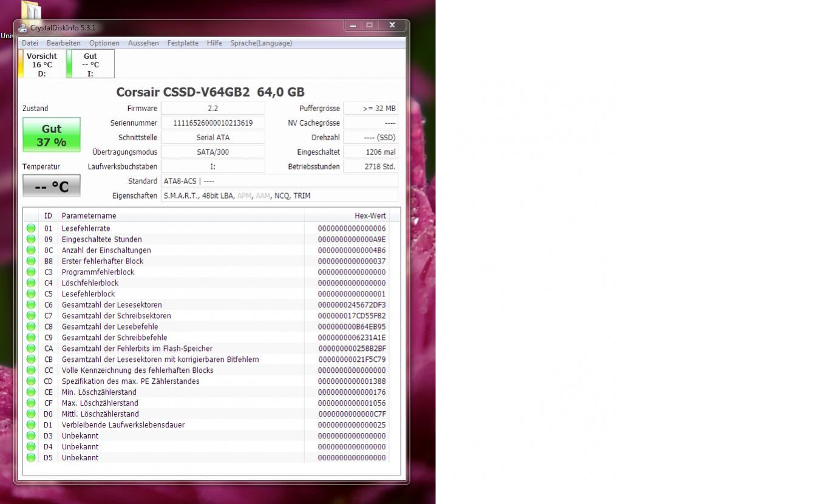The height and width of the screenshot is (504, 813).
Task: Click the Laufwerksbuchstaben field I:
Action: pyautogui.click(x=213, y=167)
